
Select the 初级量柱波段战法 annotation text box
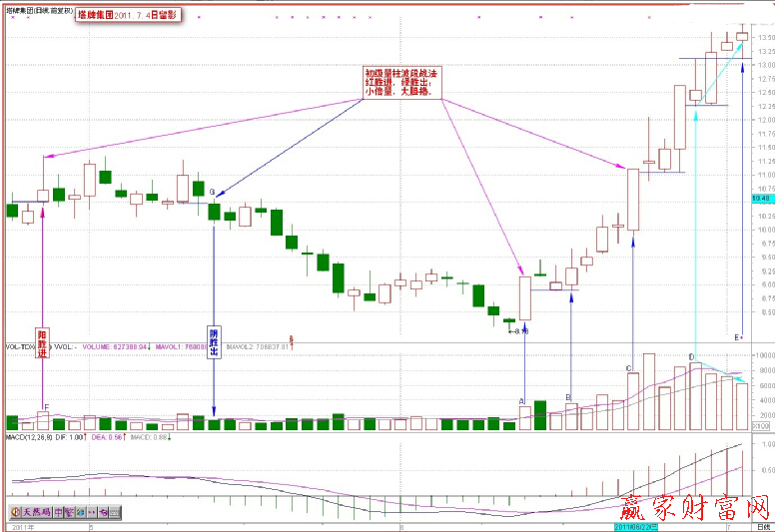400,82
